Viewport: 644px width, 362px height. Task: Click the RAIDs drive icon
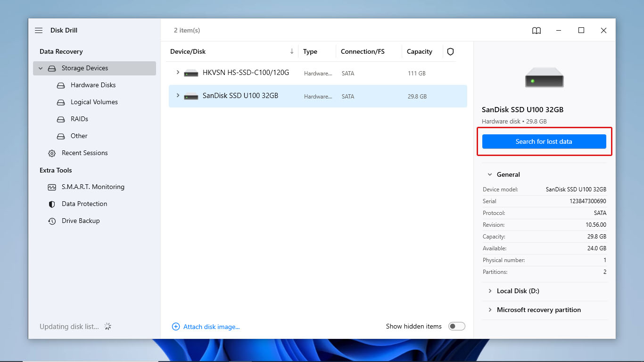coord(61,119)
